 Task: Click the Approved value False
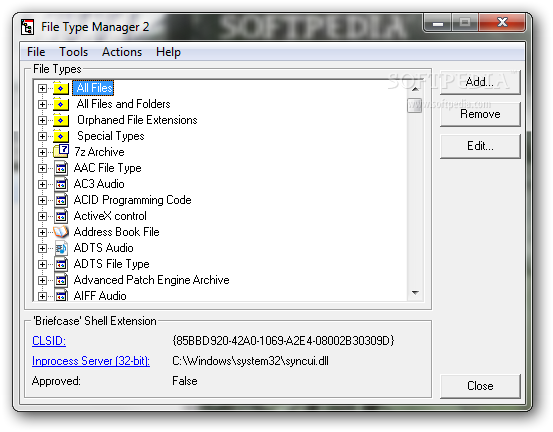pyautogui.click(x=185, y=381)
